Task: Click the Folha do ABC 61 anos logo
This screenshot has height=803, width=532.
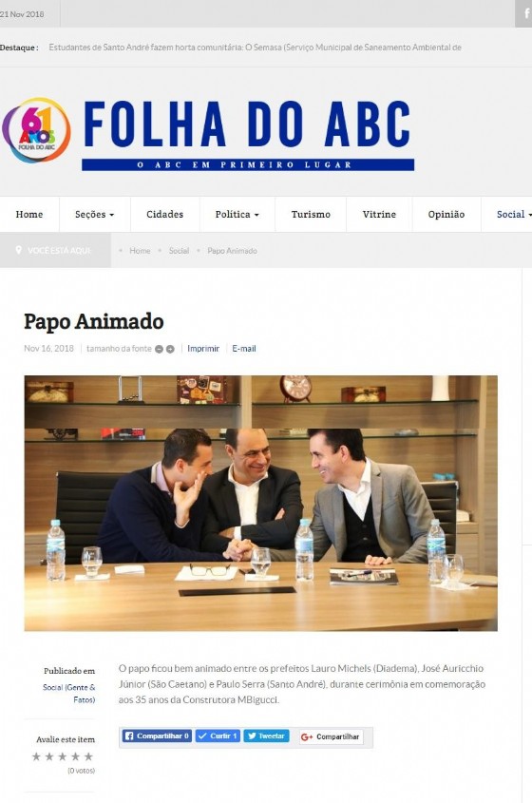Action: click(36, 130)
